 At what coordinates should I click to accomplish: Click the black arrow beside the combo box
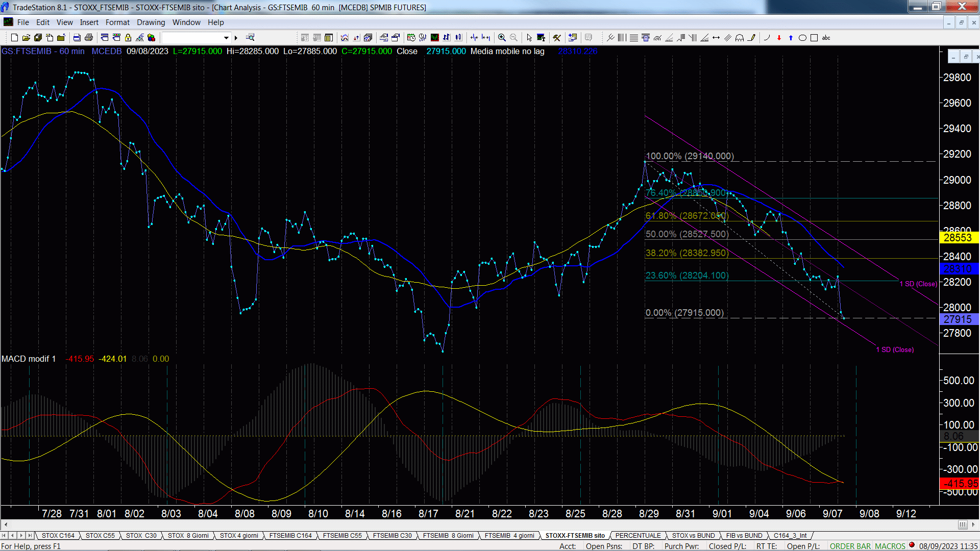pos(236,38)
